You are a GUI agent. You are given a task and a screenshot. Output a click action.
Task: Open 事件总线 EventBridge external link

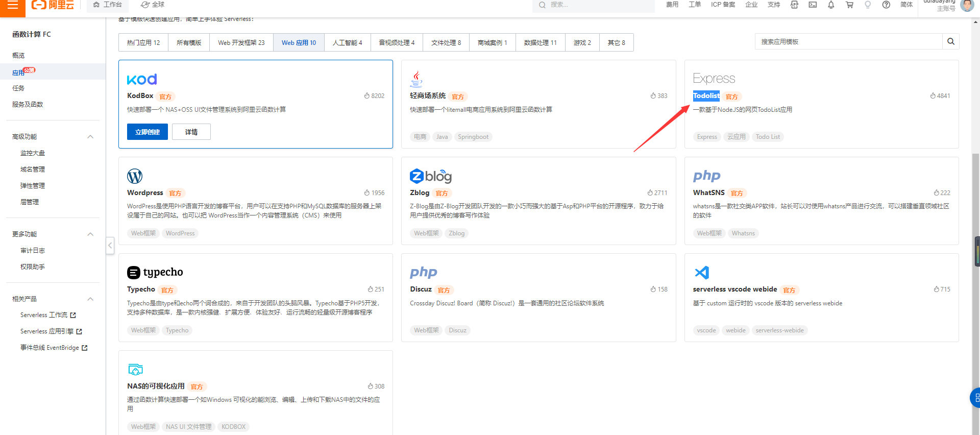(x=54, y=348)
